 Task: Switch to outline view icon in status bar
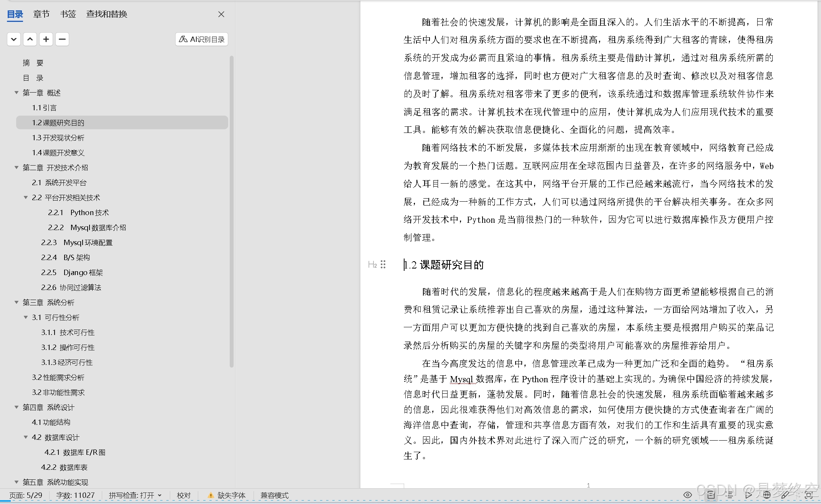729,495
